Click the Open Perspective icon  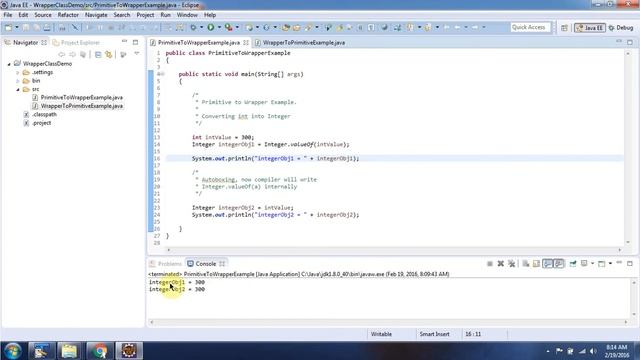pyautogui.click(x=564, y=28)
